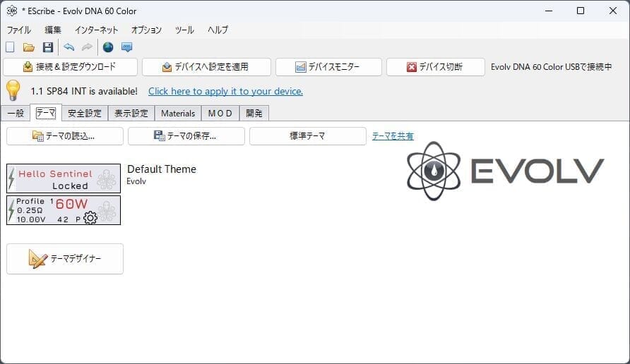Open the 編集 menu

(53, 30)
